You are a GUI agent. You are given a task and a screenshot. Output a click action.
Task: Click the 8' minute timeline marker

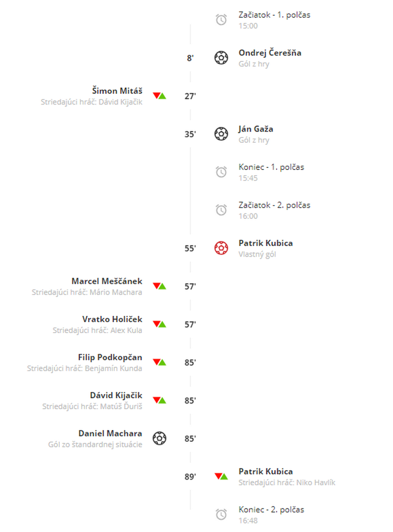coord(190,58)
